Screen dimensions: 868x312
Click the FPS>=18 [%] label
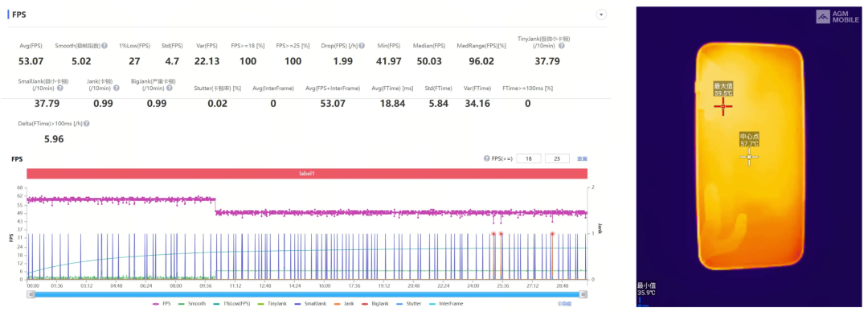coord(248,46)
